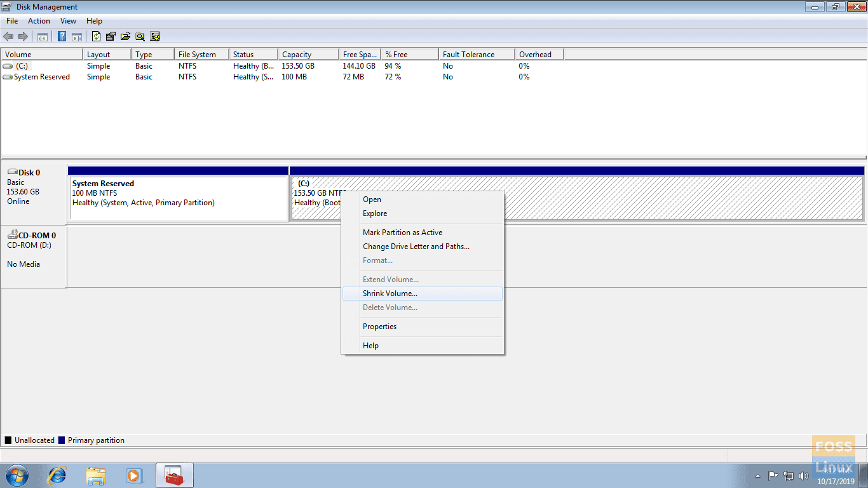Choose Properties from the context menu
The height and width of the screenshot is (488, 868).
pos(423,327)
